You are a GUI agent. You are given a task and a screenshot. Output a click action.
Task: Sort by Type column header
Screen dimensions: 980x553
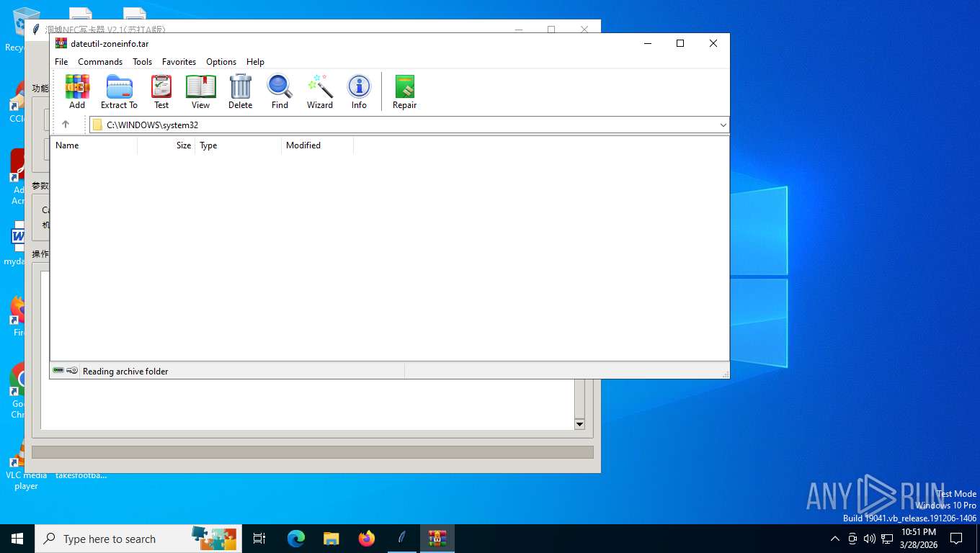click(238, 145)
